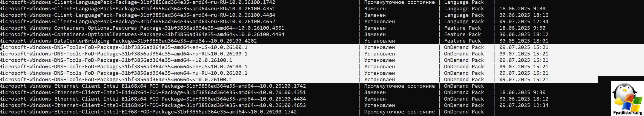The width and height of the screenshot is (644, 116).
Task: Click the DNS-Tools amd64 ru-RU install date
Action: tap(524, 54)
